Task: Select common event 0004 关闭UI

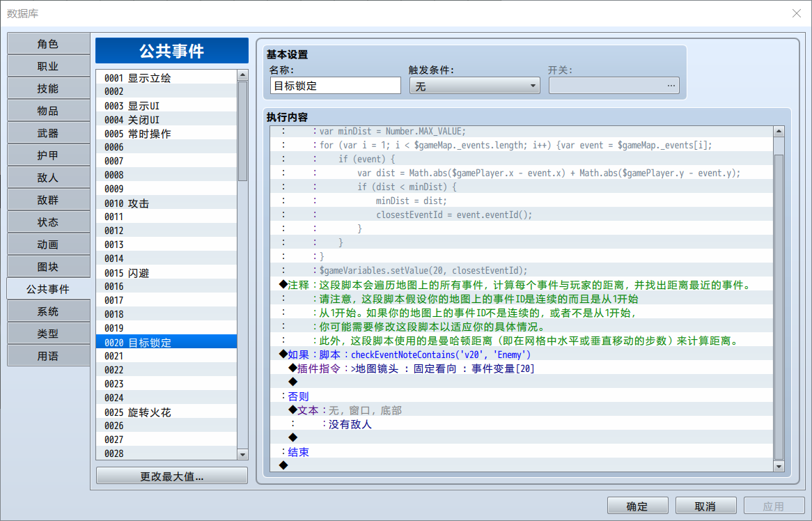Action: point(166,120)
